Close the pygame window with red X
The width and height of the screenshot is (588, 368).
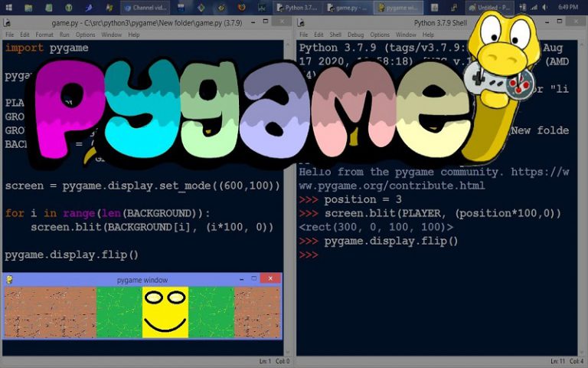coord(270,279)
